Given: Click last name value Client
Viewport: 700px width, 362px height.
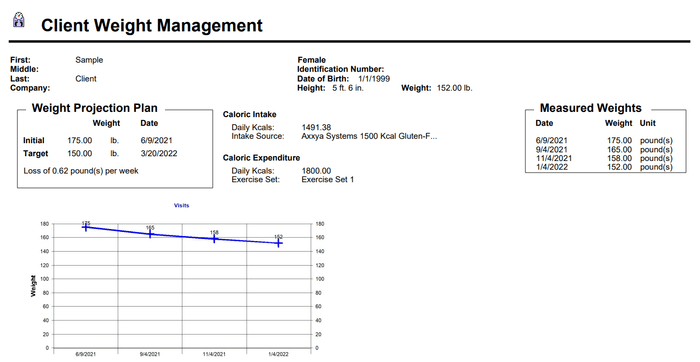Looking at the screenshot, I should click(x=86, y=79).
